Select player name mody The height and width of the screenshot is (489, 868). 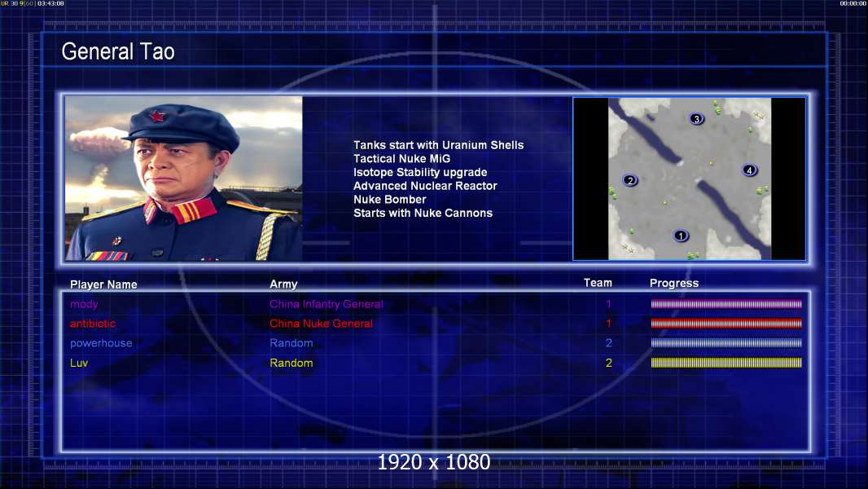(84, 304)
